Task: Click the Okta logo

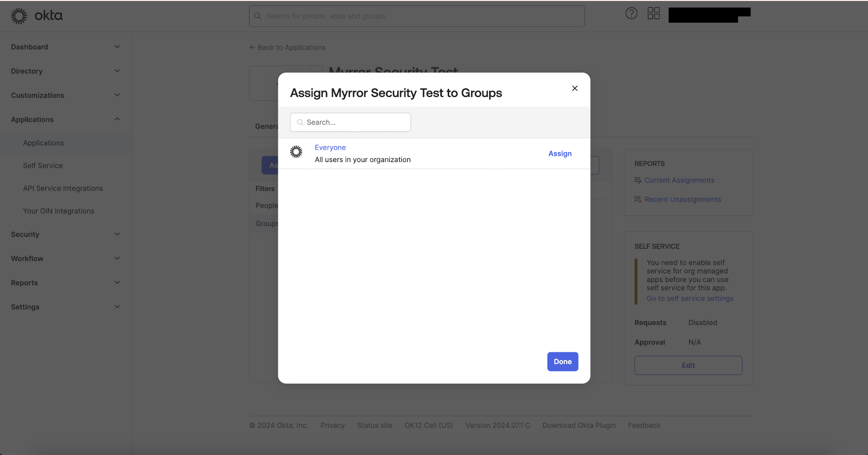Action: 37,16
